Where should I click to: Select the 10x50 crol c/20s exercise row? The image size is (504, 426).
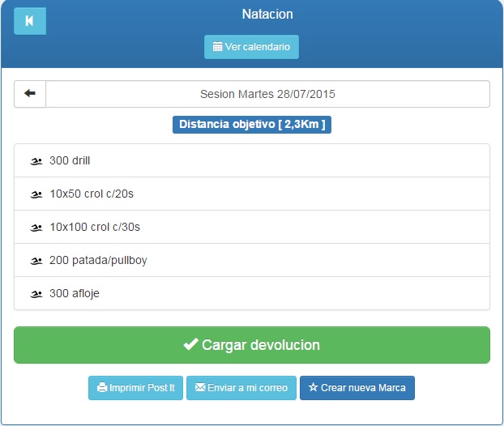tap(251, 194)
